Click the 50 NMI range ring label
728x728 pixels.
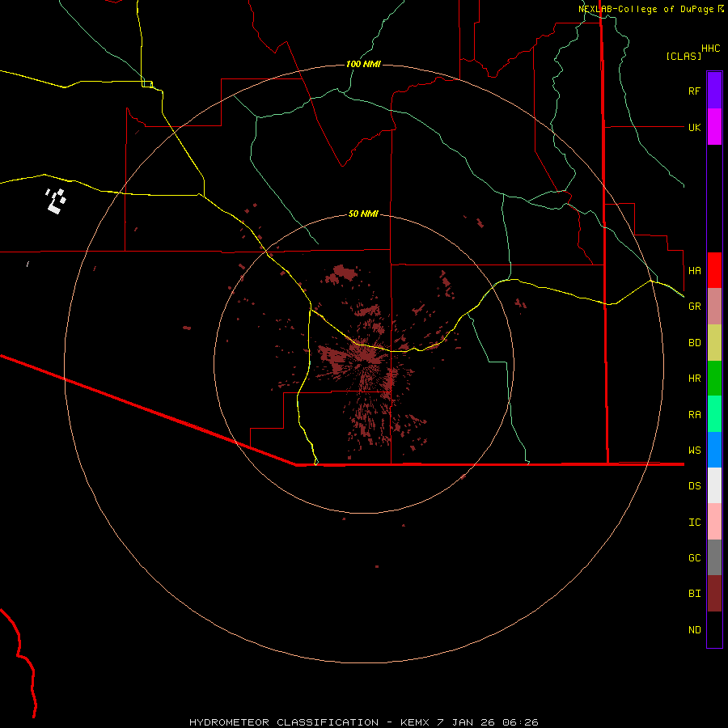click(x=363, y=214)
